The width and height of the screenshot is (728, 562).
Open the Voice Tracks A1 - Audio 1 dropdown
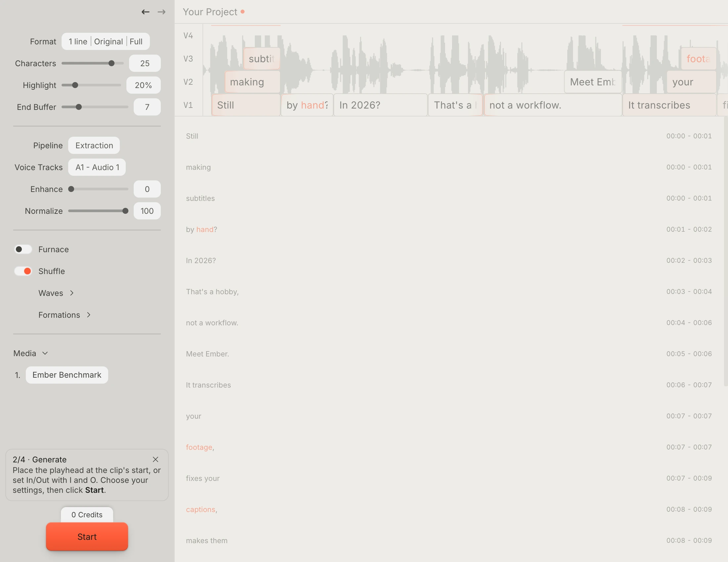click(x=97, y=167)
